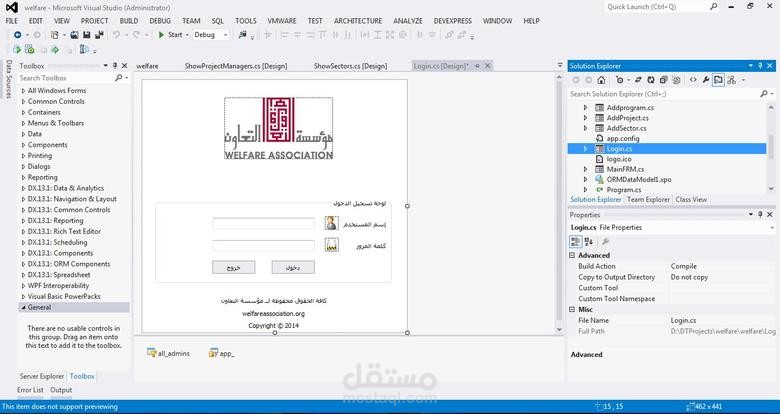Click Alphabetical sort icon in Properties panel
This screenshot has width=780, height=414.
click(x=589, y=242)
